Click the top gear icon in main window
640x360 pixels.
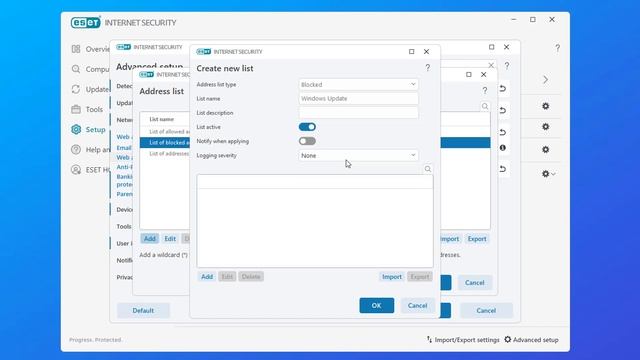(x=546, y=106)
